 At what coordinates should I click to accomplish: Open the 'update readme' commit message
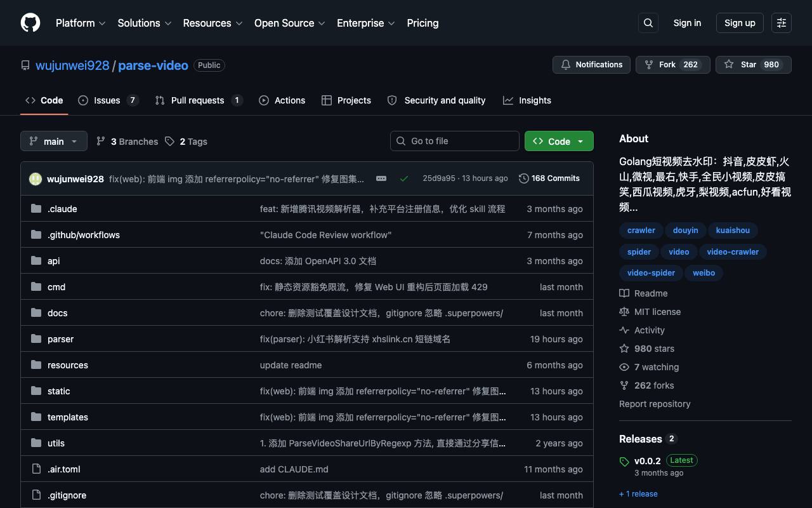pos(291,365)
